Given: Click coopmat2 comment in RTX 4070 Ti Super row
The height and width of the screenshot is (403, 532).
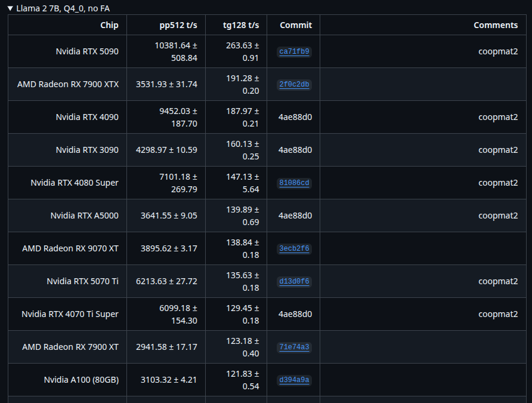Looking at the screenshot, I should (x=498, y=314).
